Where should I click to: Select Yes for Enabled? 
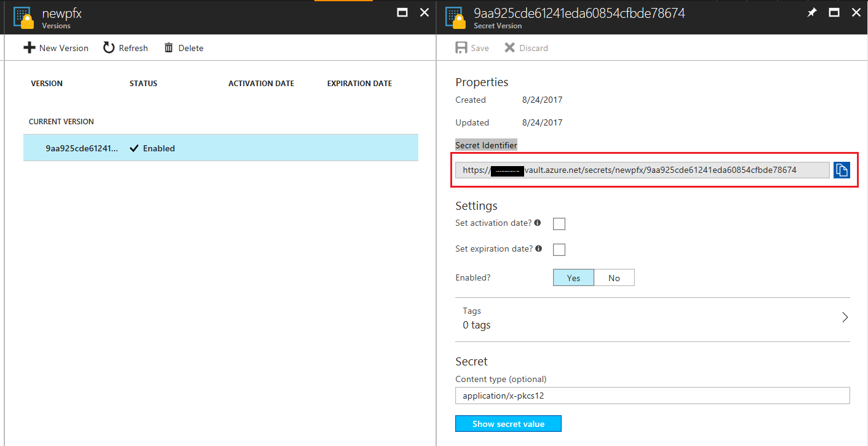[x=574, y=277]
